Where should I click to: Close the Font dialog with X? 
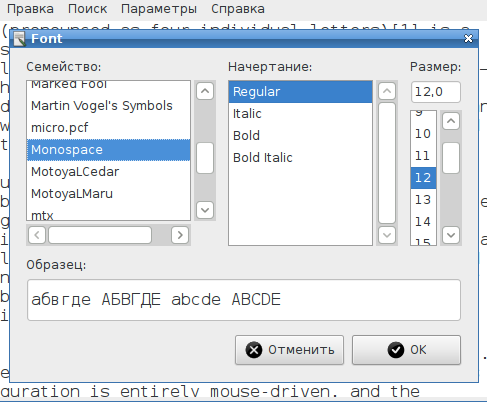468,39
